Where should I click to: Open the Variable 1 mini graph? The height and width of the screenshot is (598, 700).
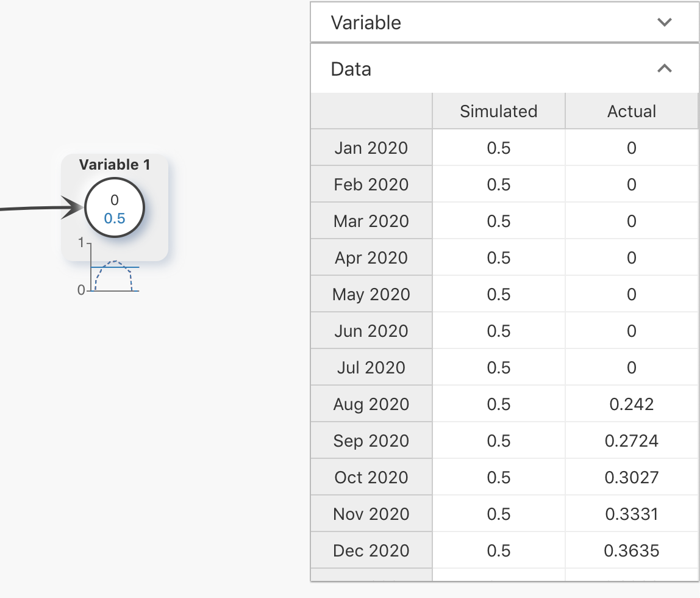point(110,267)
